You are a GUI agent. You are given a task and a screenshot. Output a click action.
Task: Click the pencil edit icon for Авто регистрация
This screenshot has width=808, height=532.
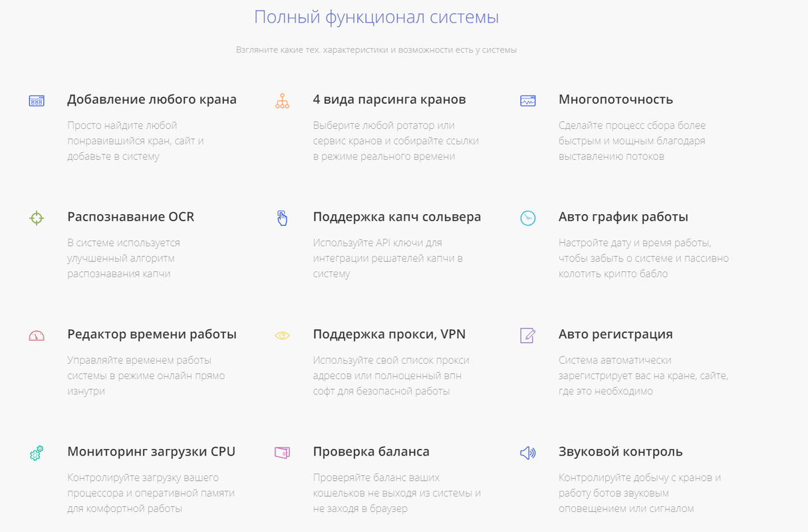click(x=527, y=336)
